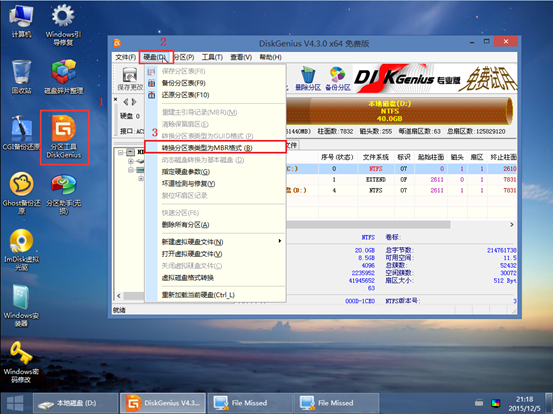Click 备份分区 toolbar icon

[x=338, y=79]
